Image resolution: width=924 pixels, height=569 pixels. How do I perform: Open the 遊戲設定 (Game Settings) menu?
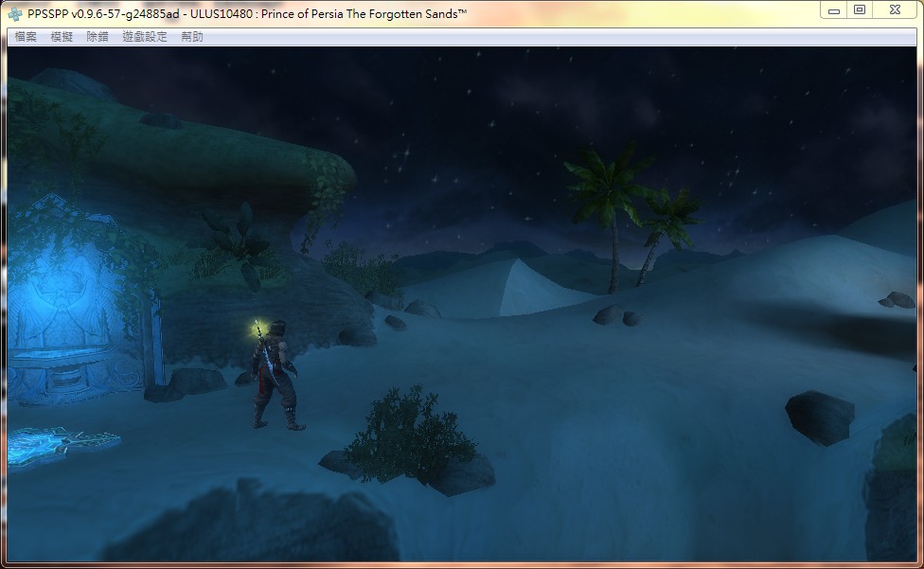tap(145, 37)
